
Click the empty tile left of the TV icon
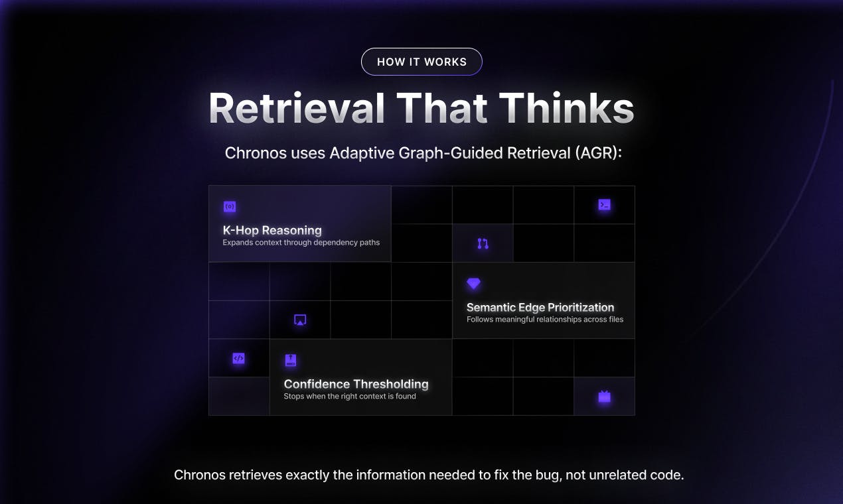pyautogui.click(x=544, y=397)
